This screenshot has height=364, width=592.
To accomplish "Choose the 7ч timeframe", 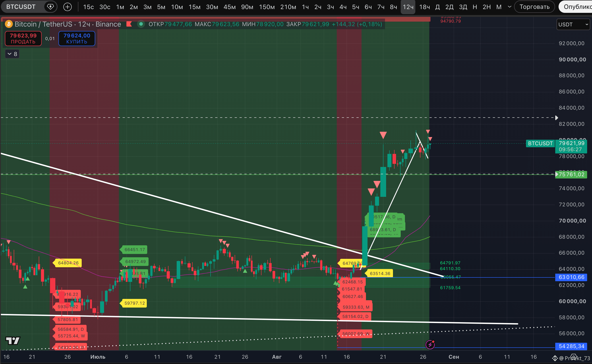I will point(381,7).
